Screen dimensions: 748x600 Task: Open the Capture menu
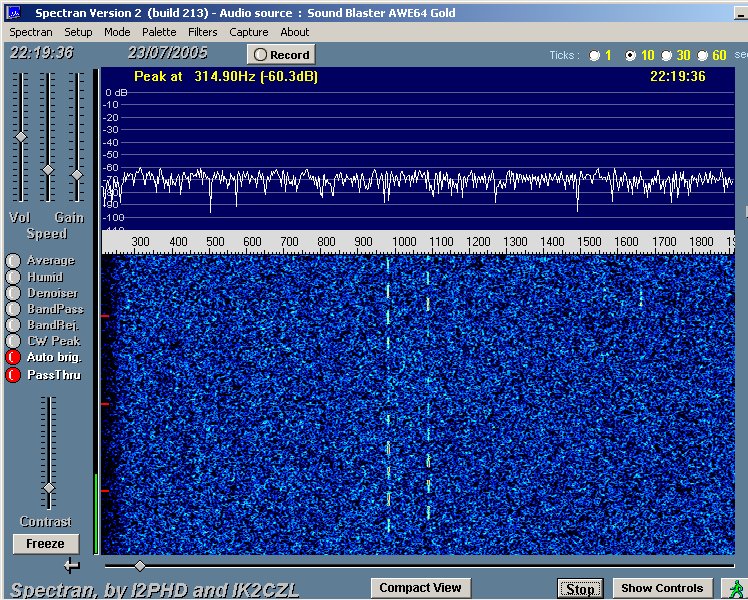(248, 32)
